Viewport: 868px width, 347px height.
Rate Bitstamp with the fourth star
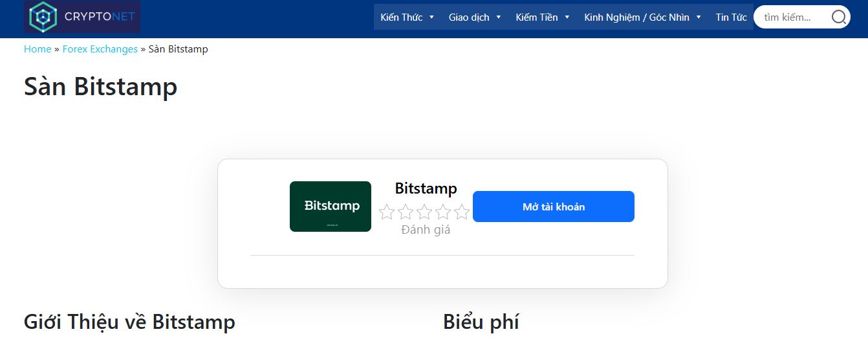tap(443, 212)
